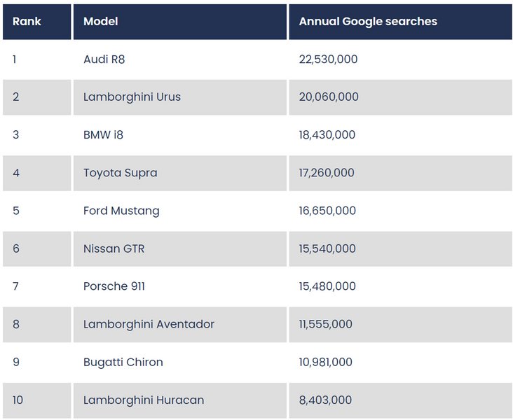Click the BMW i8 model name
The image size is (513, 420).
click(103, 135)
